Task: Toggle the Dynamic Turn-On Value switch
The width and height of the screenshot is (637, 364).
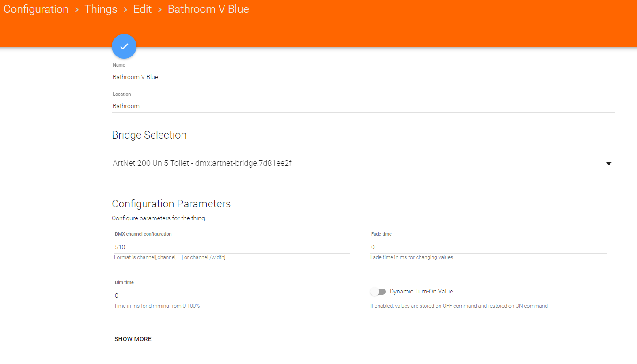Action: (x=378, y=292)
